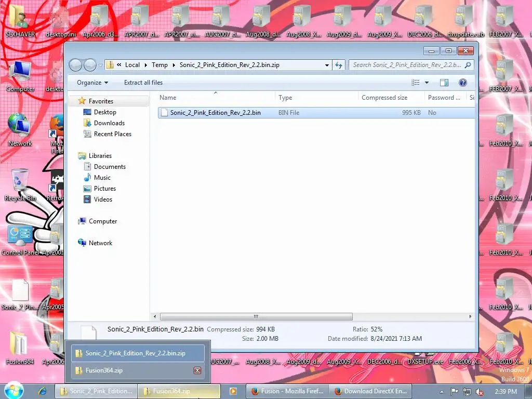This screenshot has height=399, width=532.
Task: Sort by Compressed size column header
Action: [x=391, y=98]
